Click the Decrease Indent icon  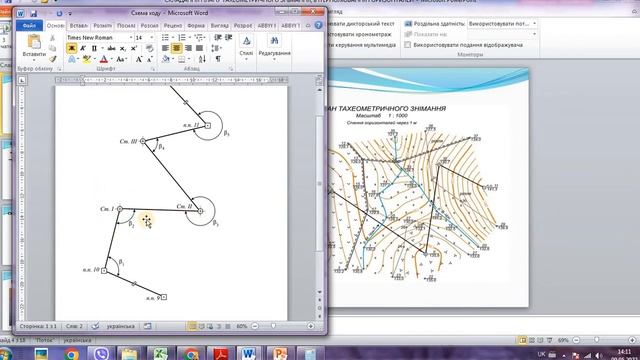point(218,38)
